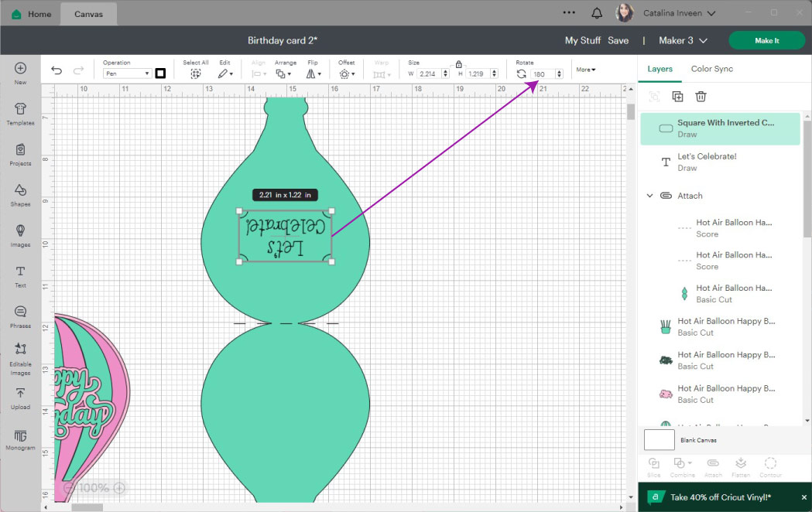
Task: Open the Maker 3 machine dropdown
Action: 683,40
